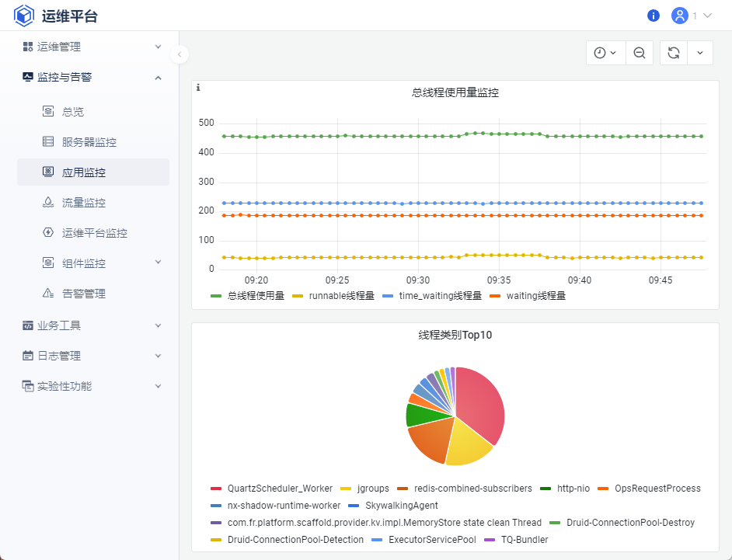Toggle the 总线程使用量 legend series
Viewport: 732px width, 560px height.
pos(247,296)
